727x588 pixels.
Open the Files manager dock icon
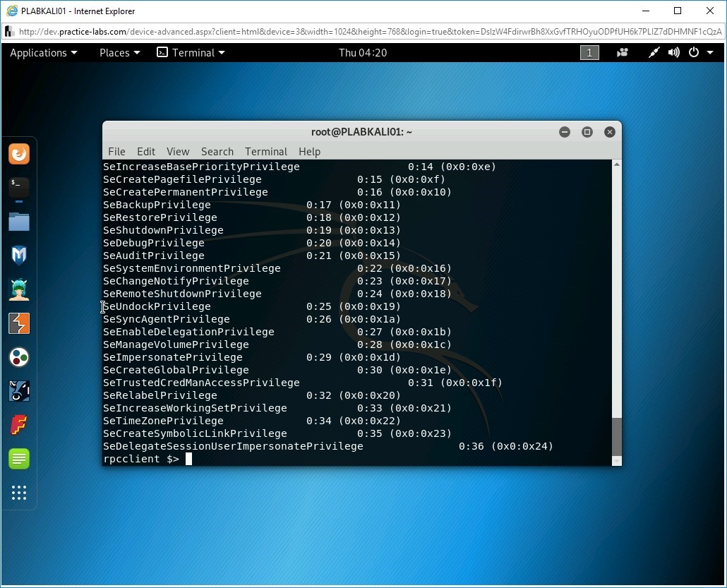[x=19, y=222]
